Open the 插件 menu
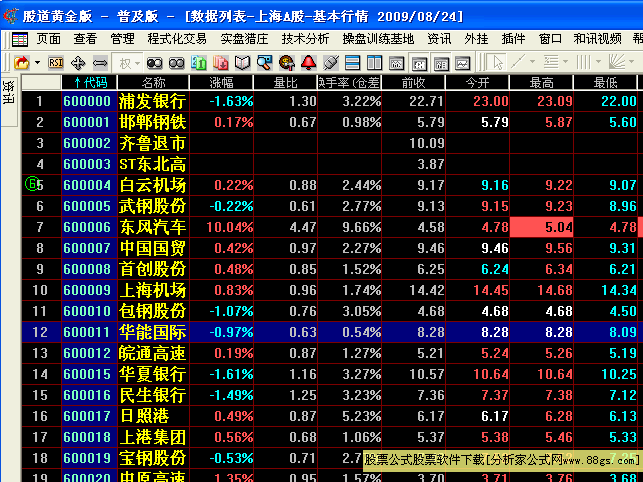The width and height of the screenshot is (643, 482). [x=513, y=39]
